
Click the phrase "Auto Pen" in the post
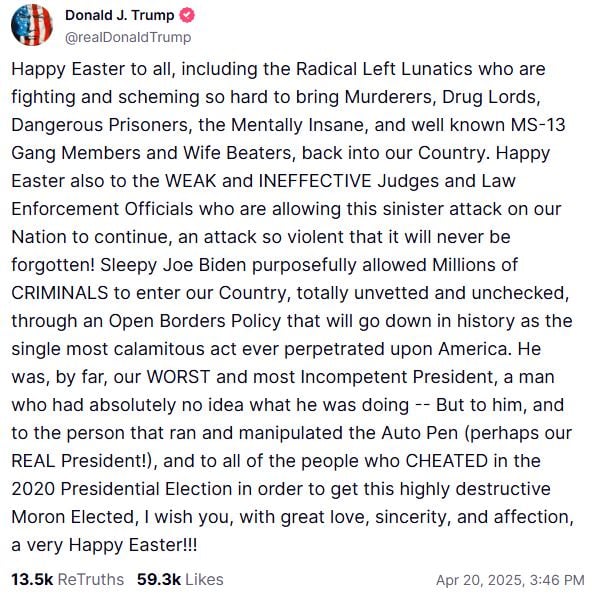point(419,433)
